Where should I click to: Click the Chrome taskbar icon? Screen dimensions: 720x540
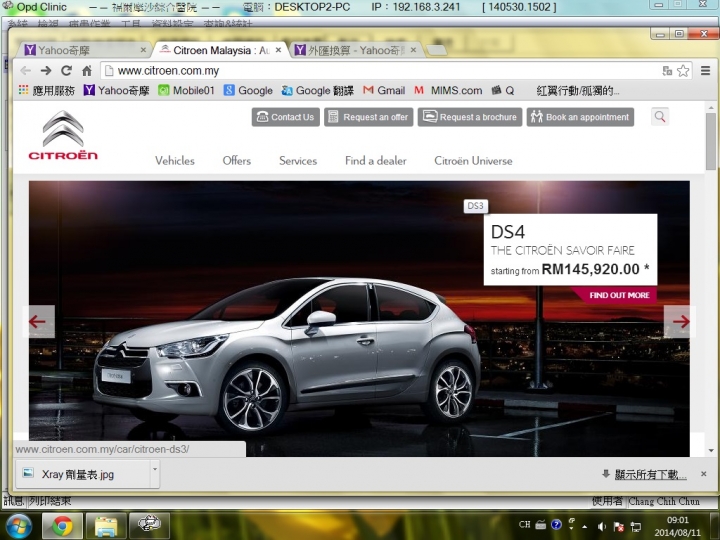(62, 526)
